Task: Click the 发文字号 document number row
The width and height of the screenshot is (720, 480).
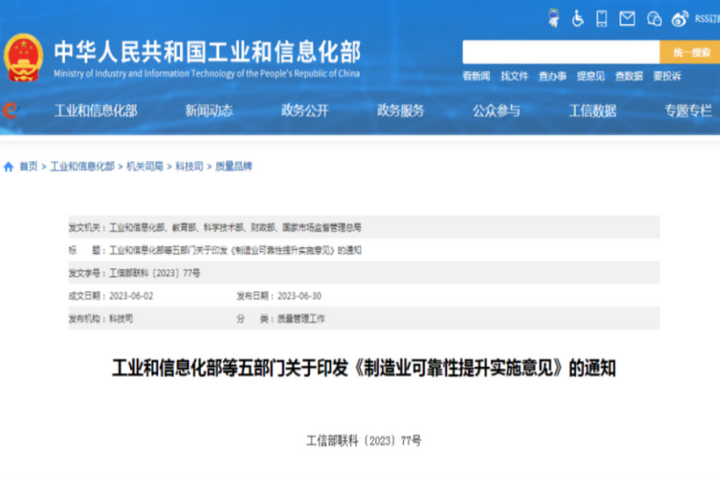Action: (x=364, y=273)
